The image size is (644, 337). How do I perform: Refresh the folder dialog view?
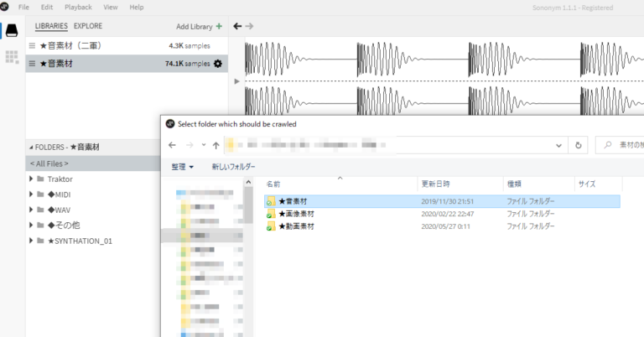pyautogui.click(x=579, y=145)
